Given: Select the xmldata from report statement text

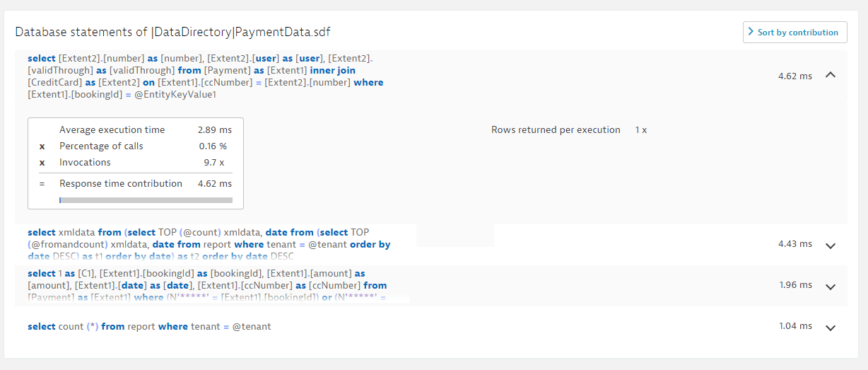Looking at the screenshot, I should point(209,244).
